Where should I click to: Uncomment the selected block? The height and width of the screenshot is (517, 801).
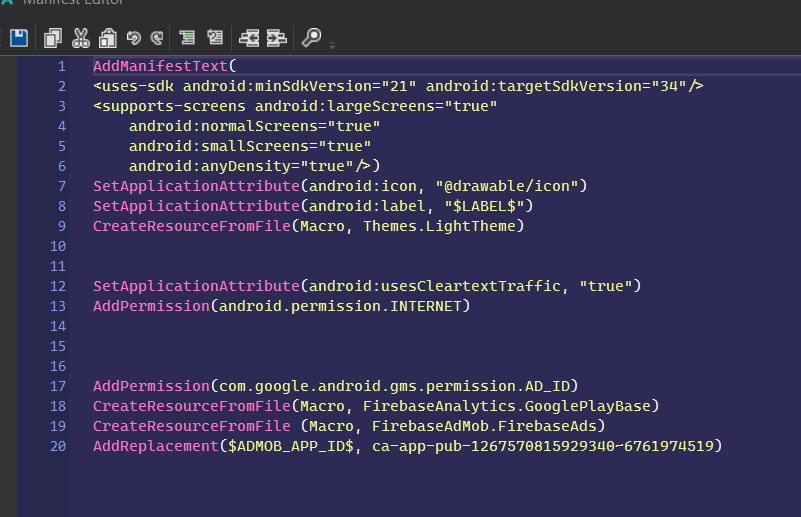pyautogui.click(x=215, y=37)
